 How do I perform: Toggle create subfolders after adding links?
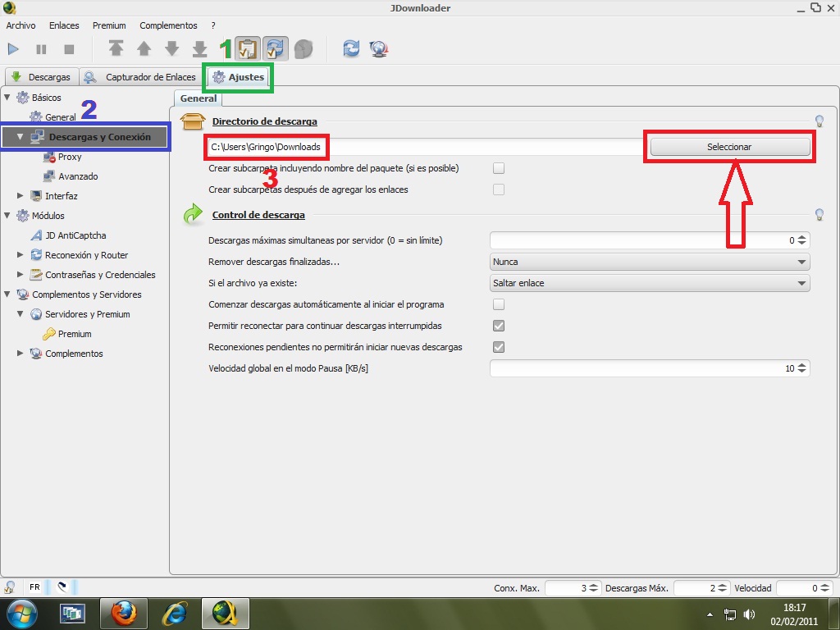499,189
